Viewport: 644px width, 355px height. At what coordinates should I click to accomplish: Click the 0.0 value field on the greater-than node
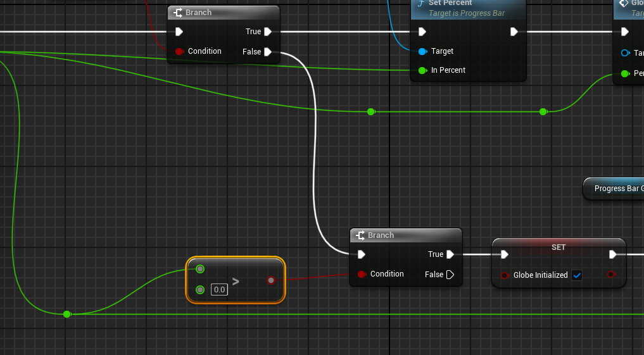click(219, 290)
